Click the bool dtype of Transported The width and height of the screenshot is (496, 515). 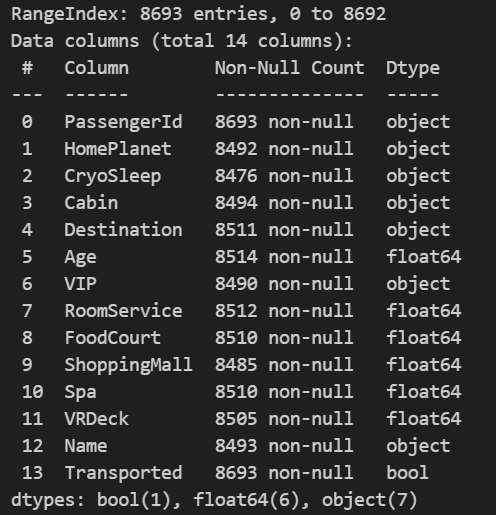407,473
